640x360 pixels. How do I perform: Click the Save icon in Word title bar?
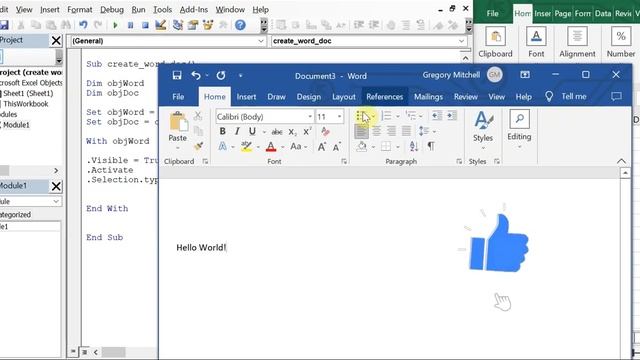177,75
